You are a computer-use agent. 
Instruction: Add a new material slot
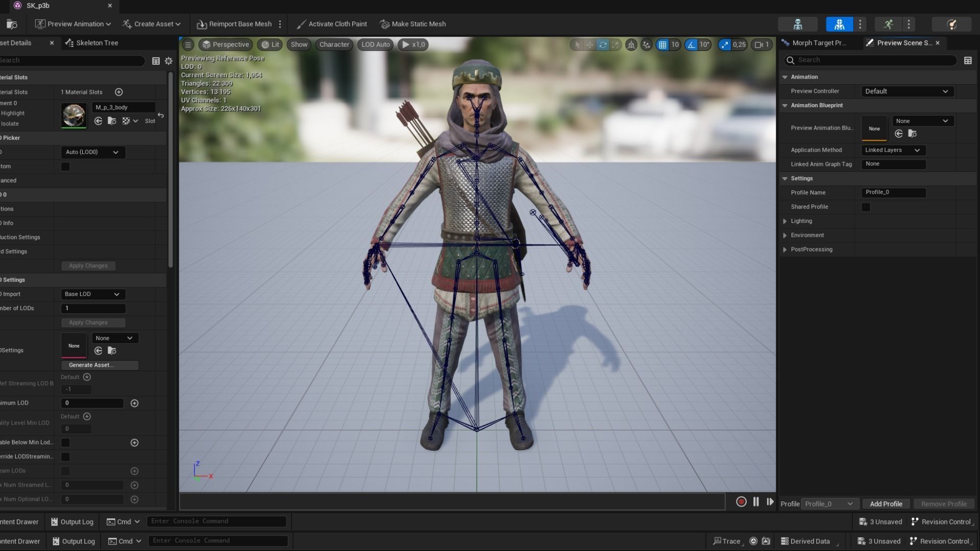pos(119,92)
